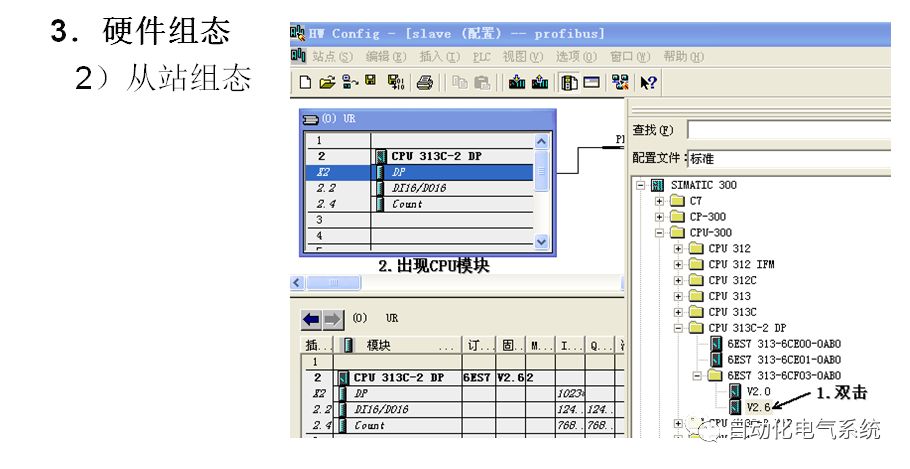Click the HW Config title bar icon
Viewport: 910px width, 469px height.
[298, 33]
